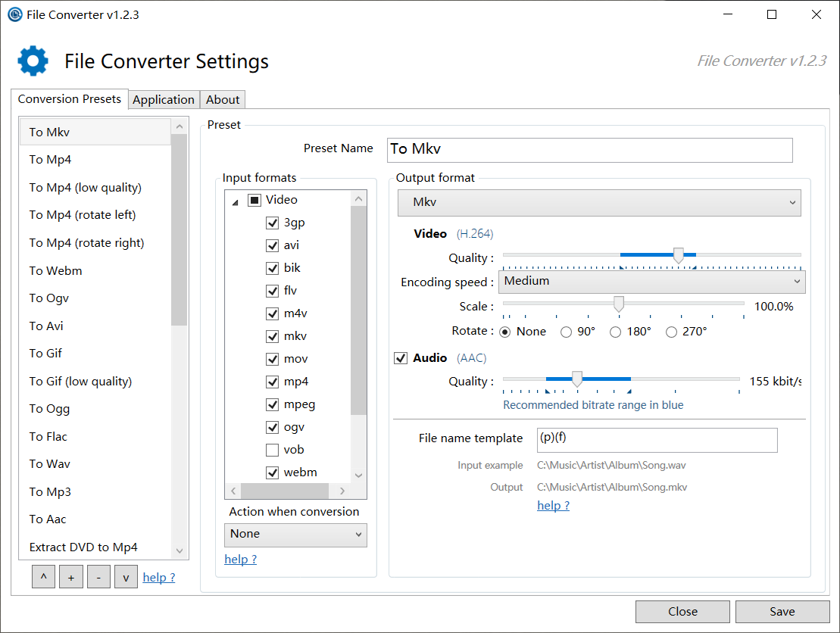Click the File Converter logo in the title bar
The image size is (840, 633).
14,14
